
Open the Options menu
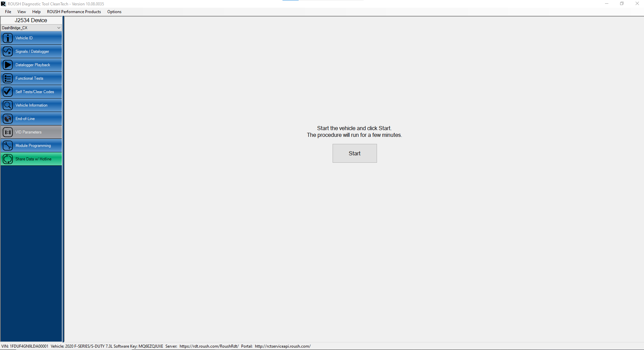pyautogui.click(x=114, y=12)
